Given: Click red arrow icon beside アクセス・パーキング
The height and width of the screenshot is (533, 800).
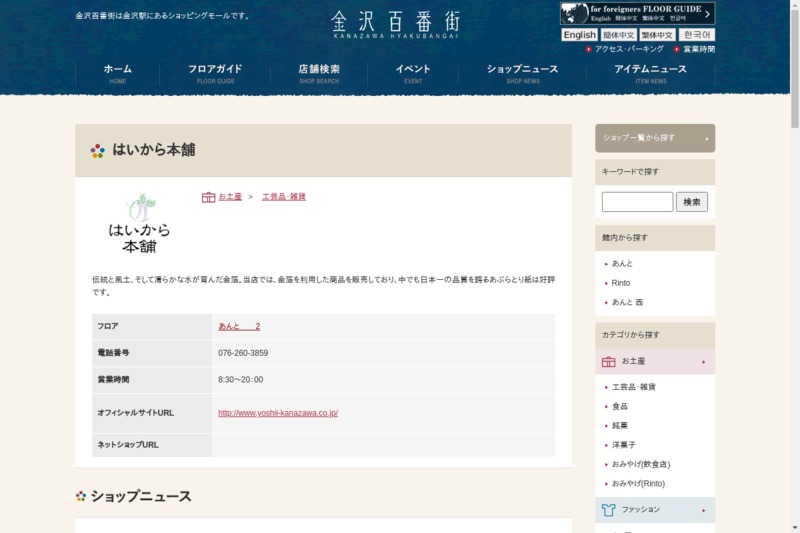Looking at the screenshot, I should click(589, 49).
